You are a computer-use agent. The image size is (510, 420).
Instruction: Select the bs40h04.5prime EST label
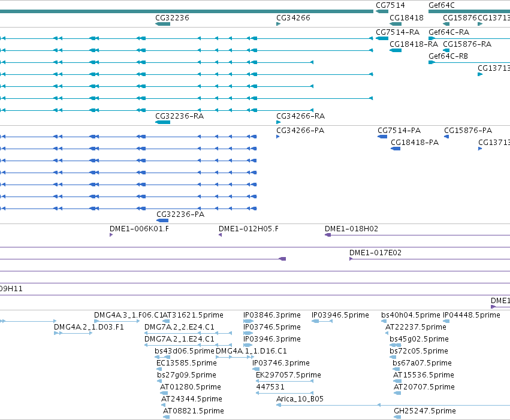coord(411,315)
